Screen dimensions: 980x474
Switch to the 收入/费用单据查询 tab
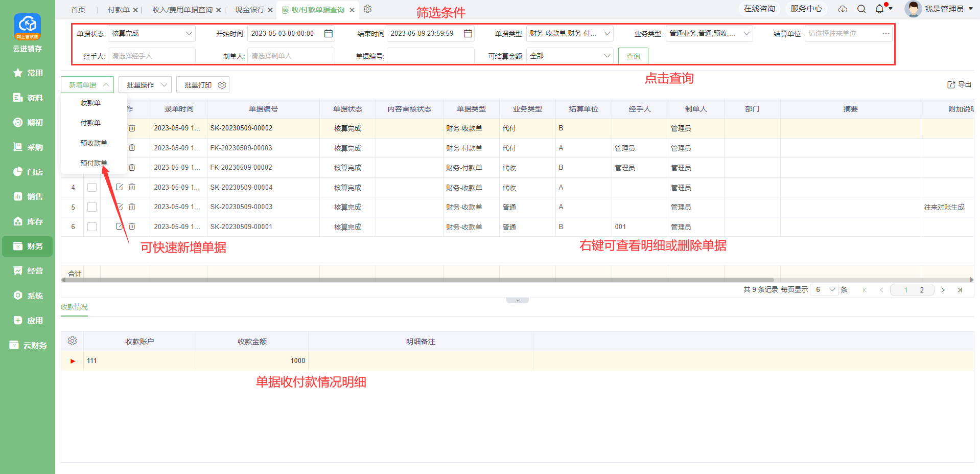(x=182, y=10)
